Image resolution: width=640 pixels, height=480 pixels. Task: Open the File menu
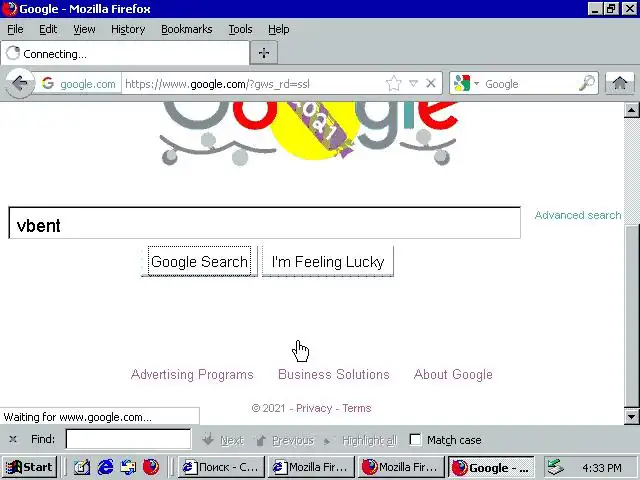point(15,29)
